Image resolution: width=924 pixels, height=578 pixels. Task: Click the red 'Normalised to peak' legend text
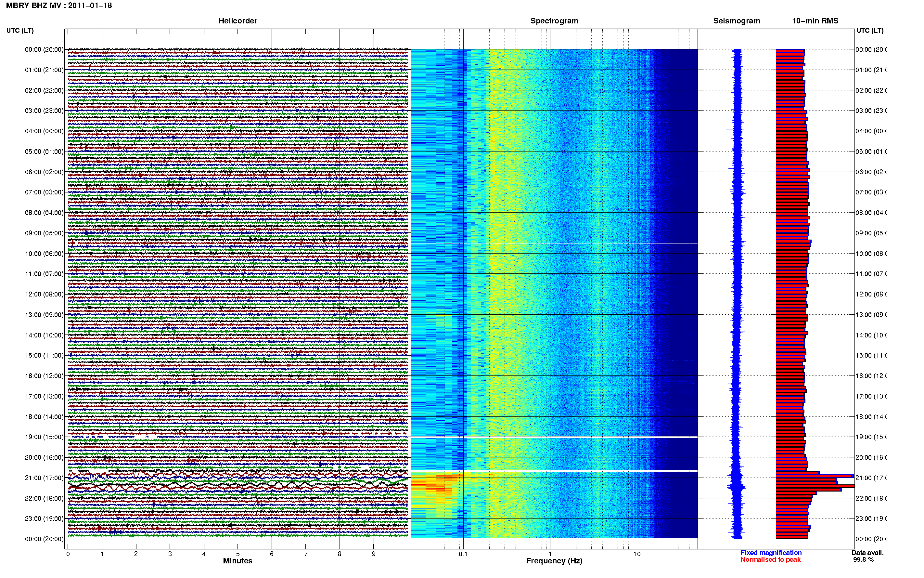tap(770, 560)
